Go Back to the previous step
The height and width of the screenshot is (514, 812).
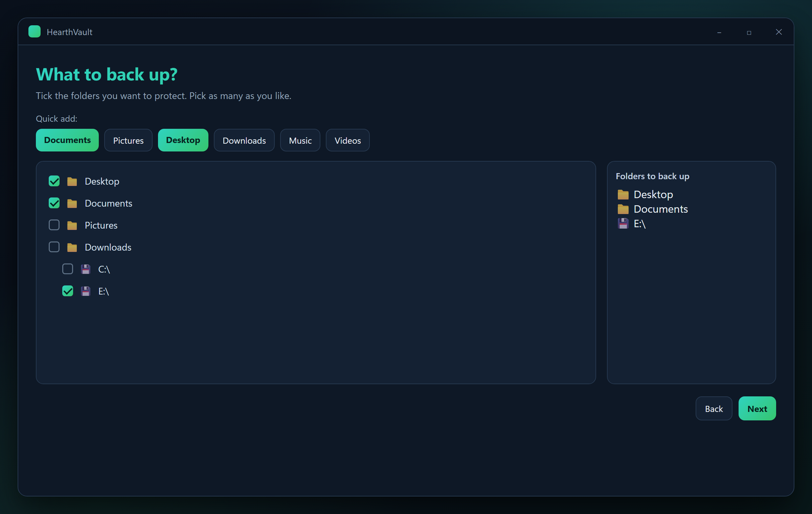[714, 408]
